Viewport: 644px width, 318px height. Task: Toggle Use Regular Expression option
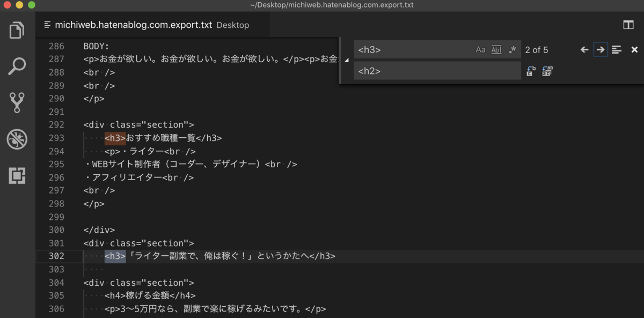coord(512,50)
